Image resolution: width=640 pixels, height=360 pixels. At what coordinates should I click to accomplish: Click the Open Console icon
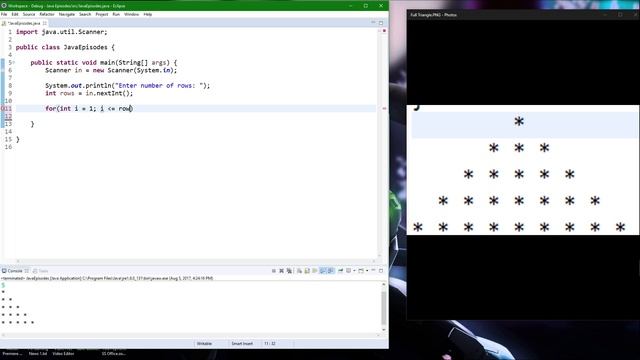pyautogui.click(x=361, y=271)
